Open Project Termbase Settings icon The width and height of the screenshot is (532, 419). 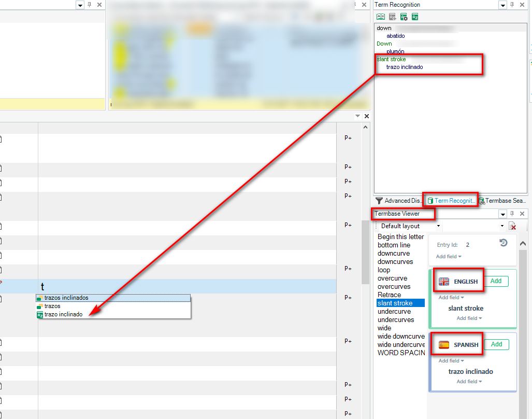click(x=404, y=17)
